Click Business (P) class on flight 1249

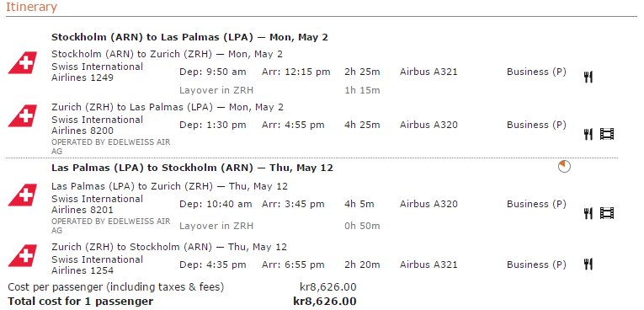pyautogui.click(x=536, y=72)
